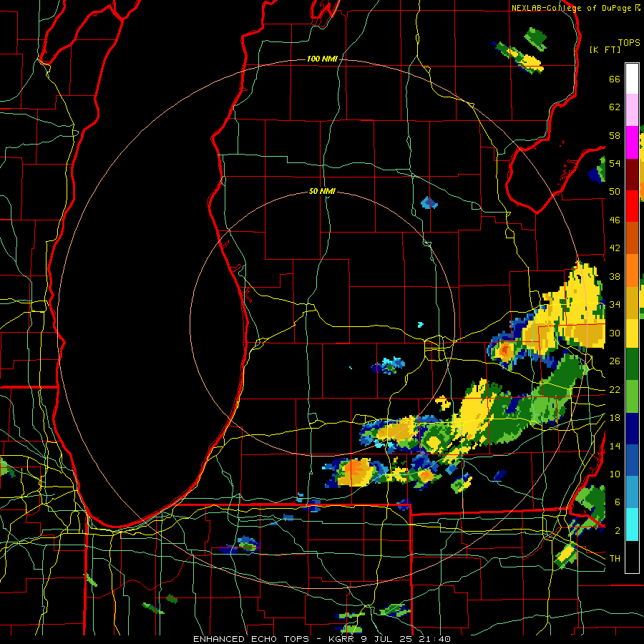The height and width of the screenshot is (644, 644).
Task: Select the 66 legend value
Action: point(615,79)
